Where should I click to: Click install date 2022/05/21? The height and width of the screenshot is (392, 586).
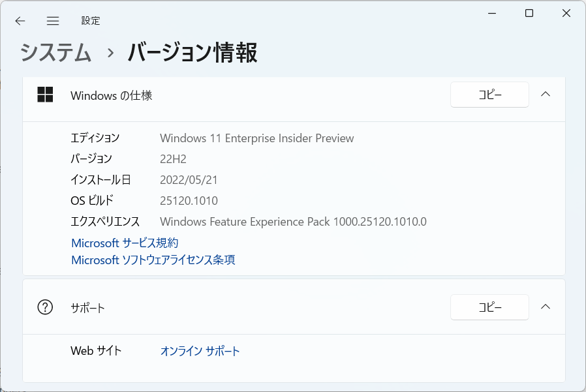click(x=189, y=180)
